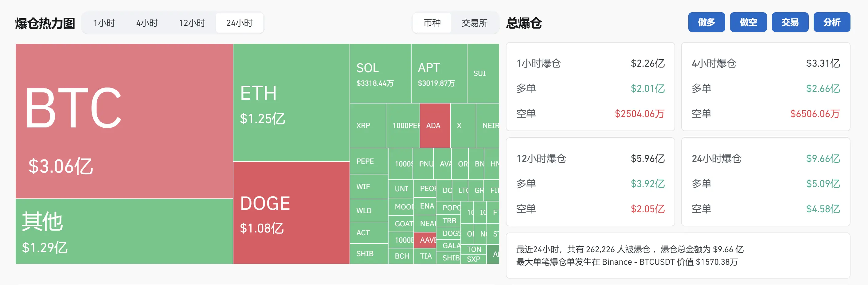Select the 24小时 time range tab

point(239,23)
